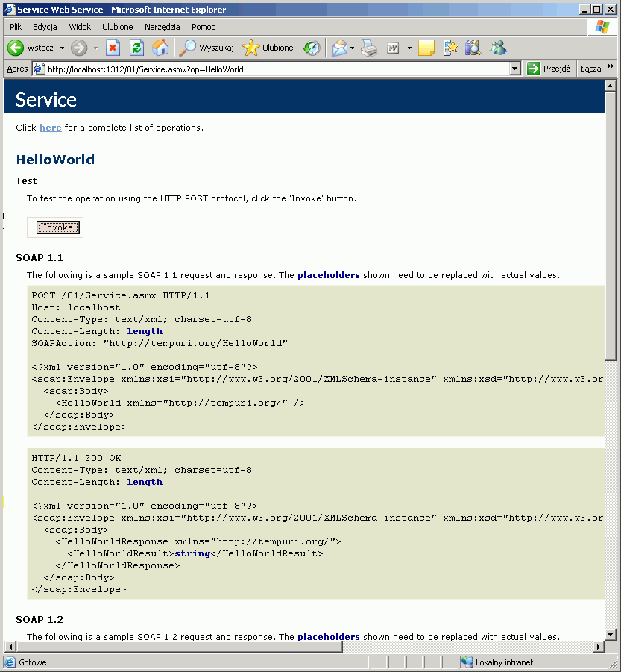Image resolution: width=621 pixels, height=672 pixels.
Task: Maximize the Internet Explorer window
Action: click(x=597, y=9)
